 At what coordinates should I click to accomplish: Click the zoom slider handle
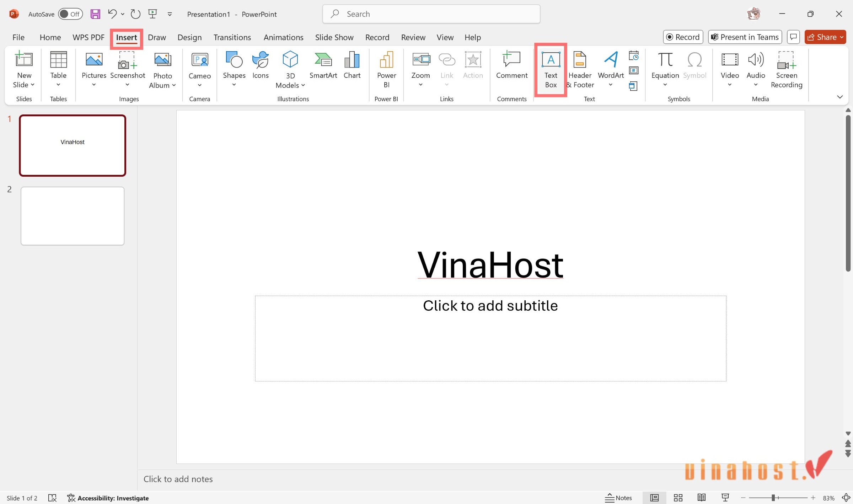[773, 498]
